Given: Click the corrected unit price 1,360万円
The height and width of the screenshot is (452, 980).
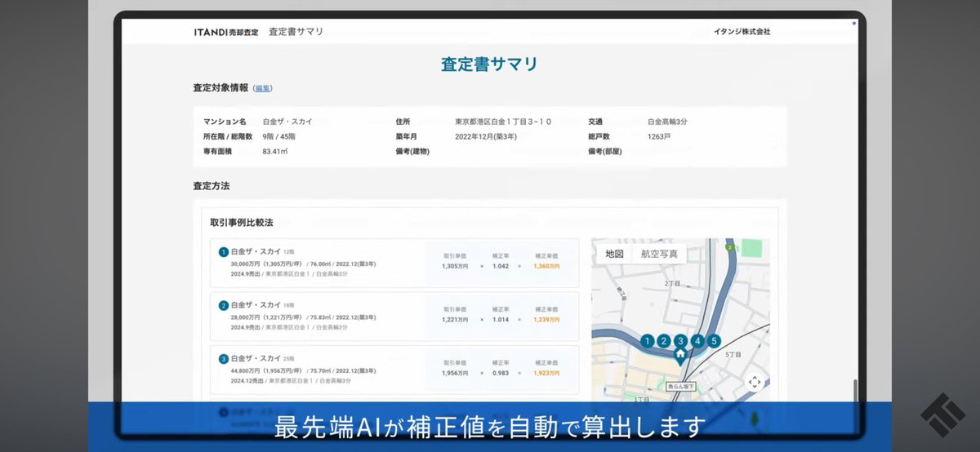Looking at the screenshot, I should (546, 266).
